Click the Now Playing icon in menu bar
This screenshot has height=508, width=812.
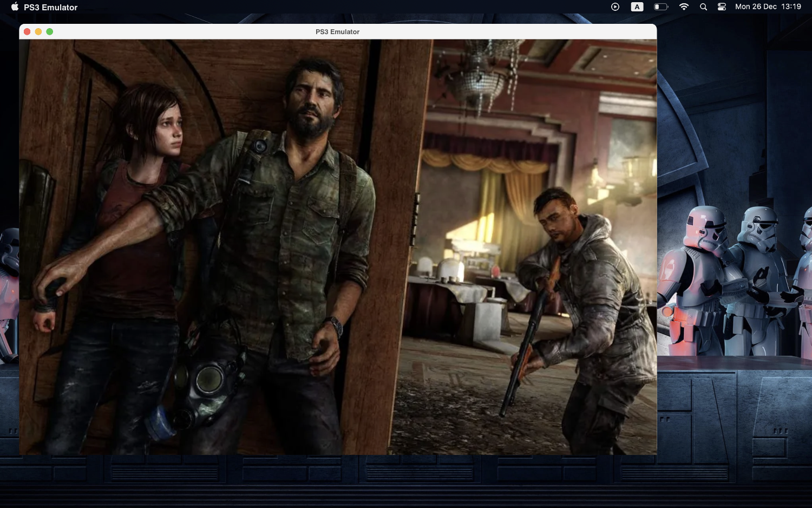click(615, 7)
